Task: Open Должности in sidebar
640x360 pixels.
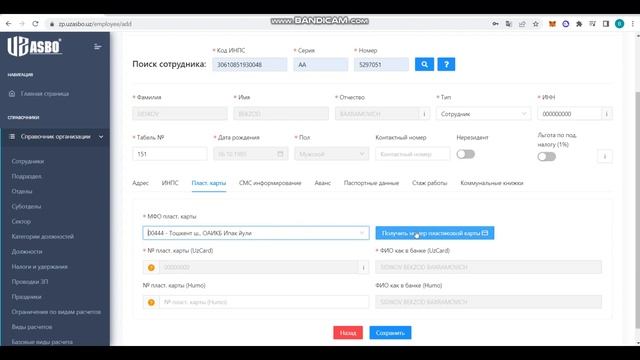Action: pos(27,251)
